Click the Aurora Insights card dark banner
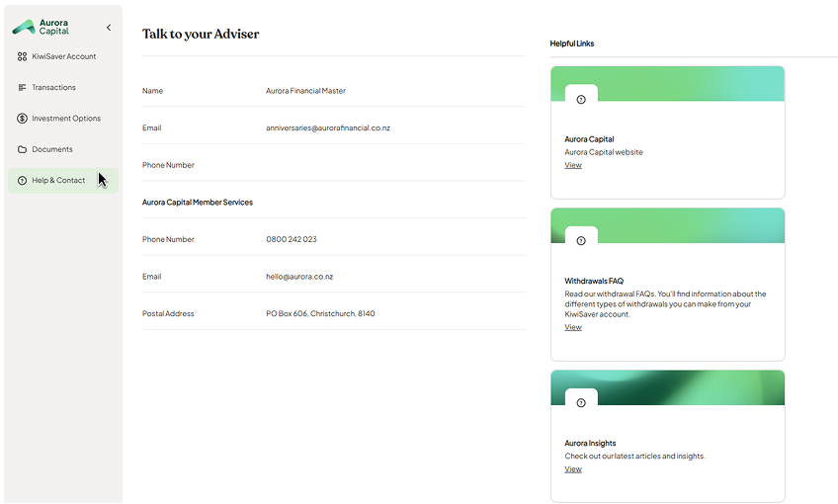Viewport: 838px width, 504px height. coord(667,387)
